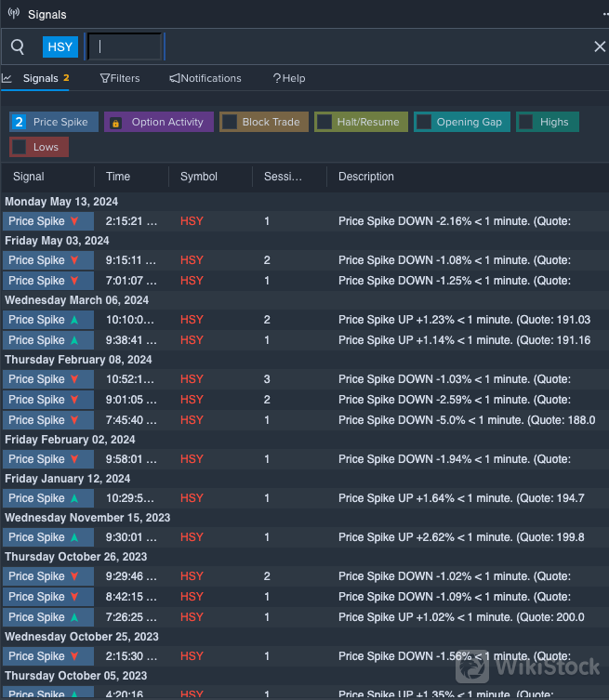This screenshot has height=700, width=609.
Task: Click the locked Option Activity filter
Action: click(158, 122)
